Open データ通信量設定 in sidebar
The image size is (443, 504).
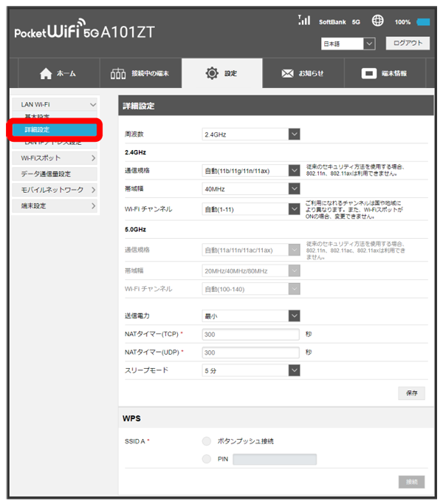pos(55,174)
